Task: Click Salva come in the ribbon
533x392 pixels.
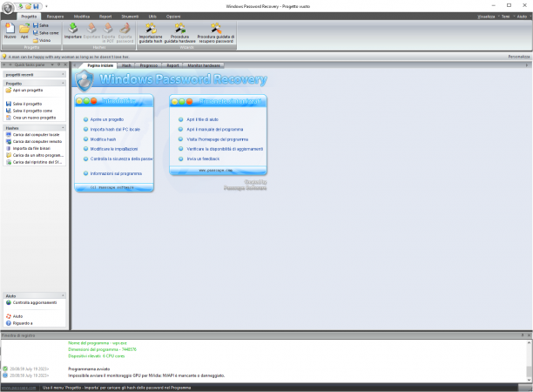Action: tap(46, 33)
